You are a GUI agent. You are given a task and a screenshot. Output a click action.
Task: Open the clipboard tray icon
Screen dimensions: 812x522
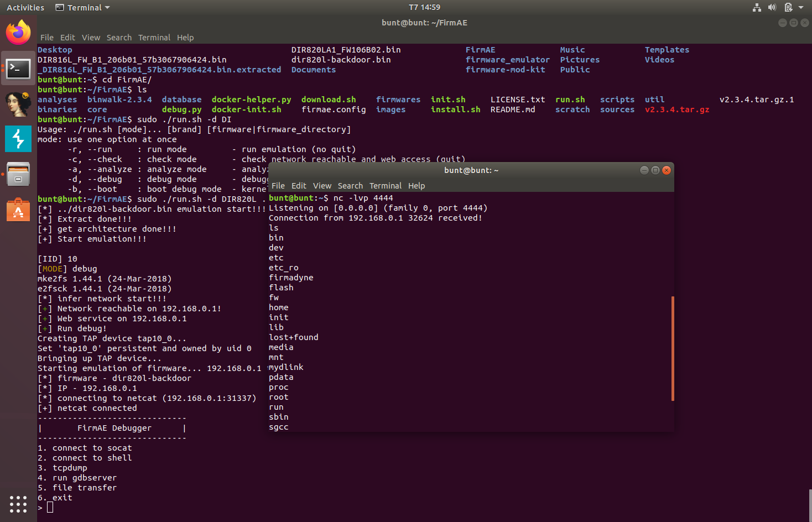click(x=788, y=7)
